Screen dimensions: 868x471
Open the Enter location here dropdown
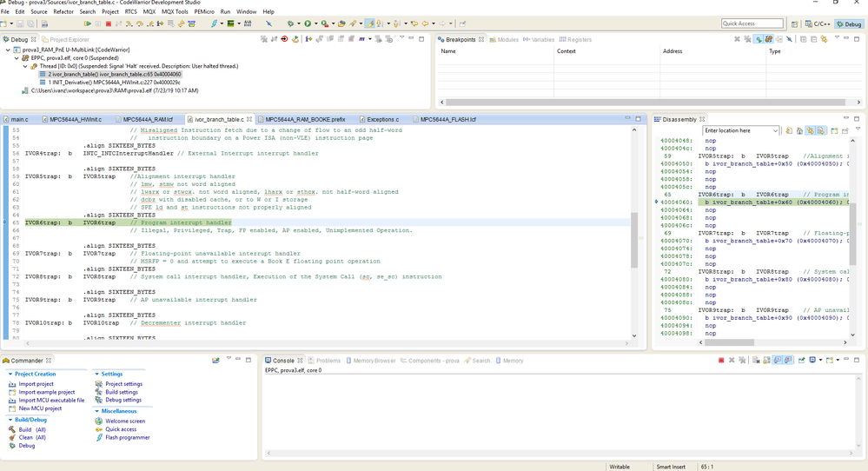(x=776, y=130)
